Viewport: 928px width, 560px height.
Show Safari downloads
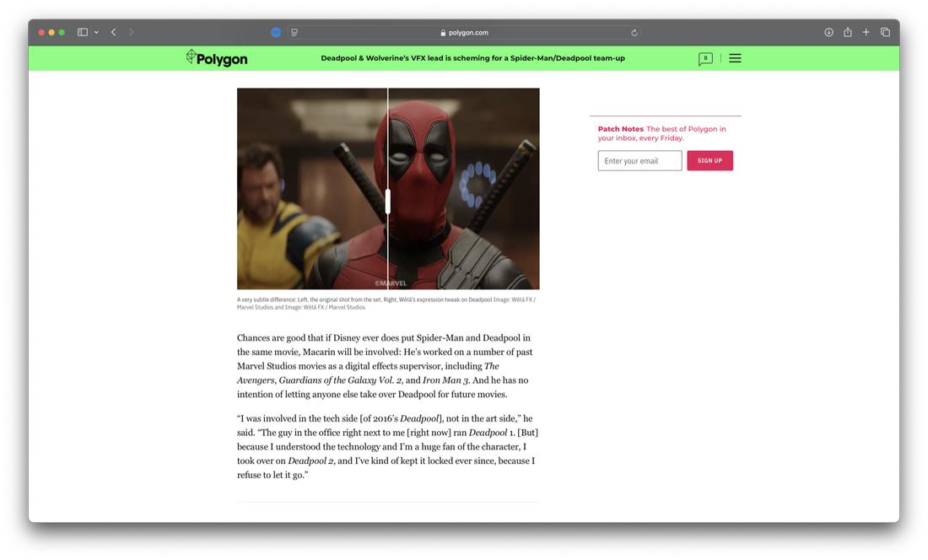(x=828, y=33)
